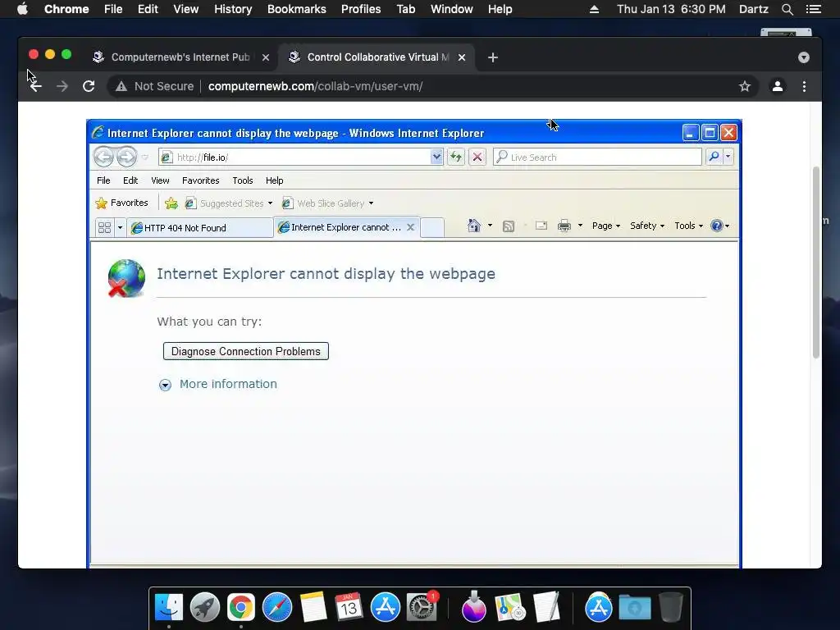
Task: Click the Chrome page vertical scrollbar
Action: (x=816, y=262)
